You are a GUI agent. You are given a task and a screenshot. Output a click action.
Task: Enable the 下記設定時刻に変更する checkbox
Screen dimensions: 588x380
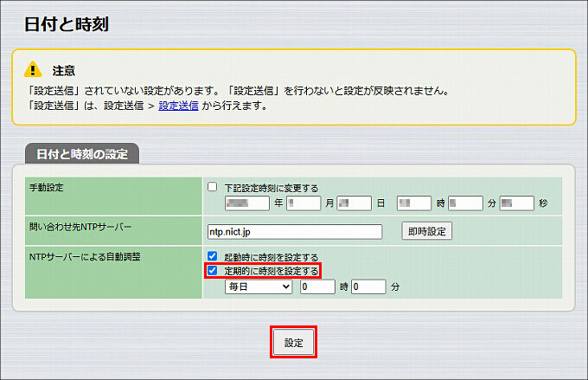coord(212,187)
